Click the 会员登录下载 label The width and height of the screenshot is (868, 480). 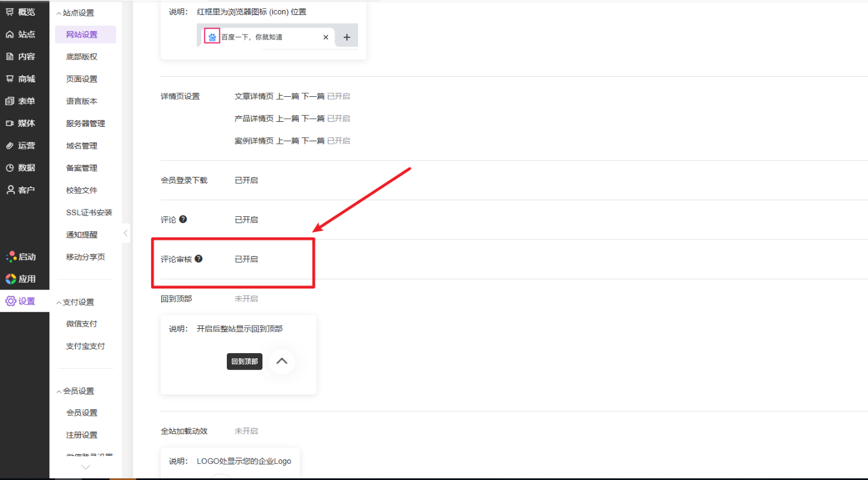click(x=184, y=180)
